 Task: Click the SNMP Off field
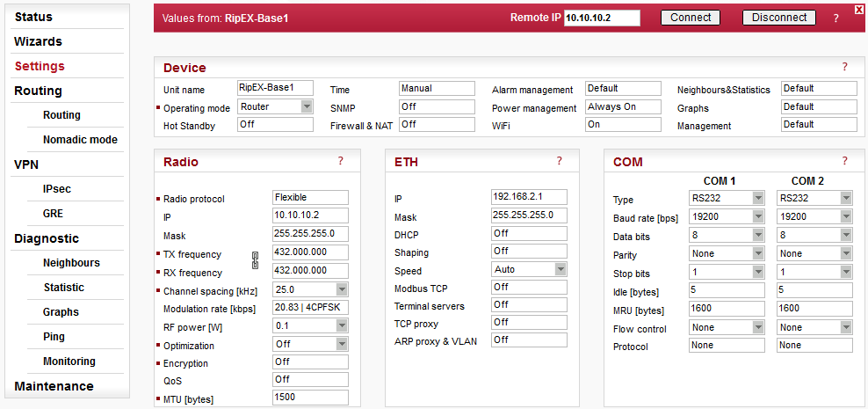point(437,106)
